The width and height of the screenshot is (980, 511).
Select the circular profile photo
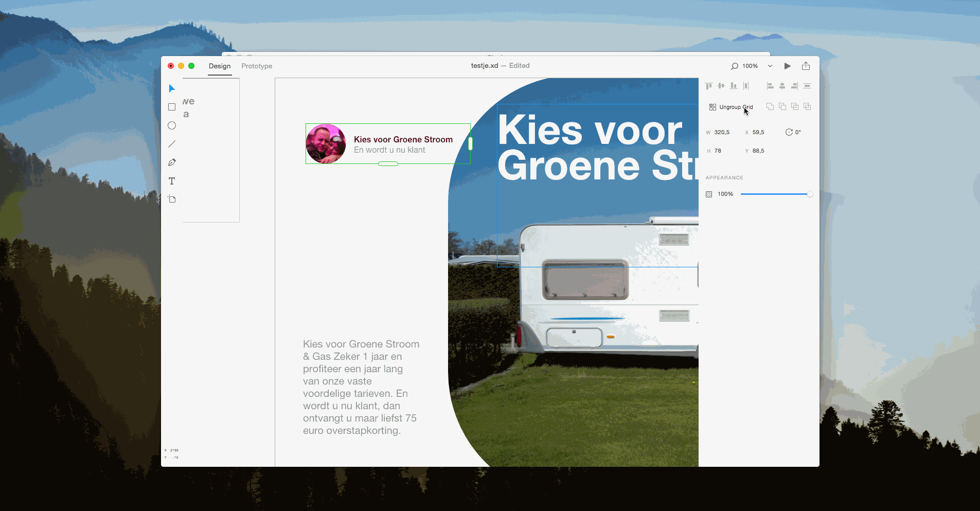pos(326,144)
